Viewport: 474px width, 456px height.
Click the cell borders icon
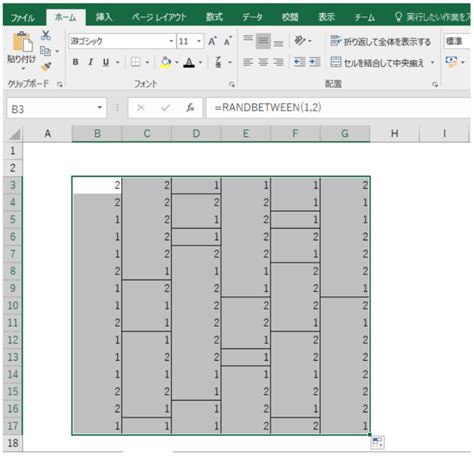point(136,62)
